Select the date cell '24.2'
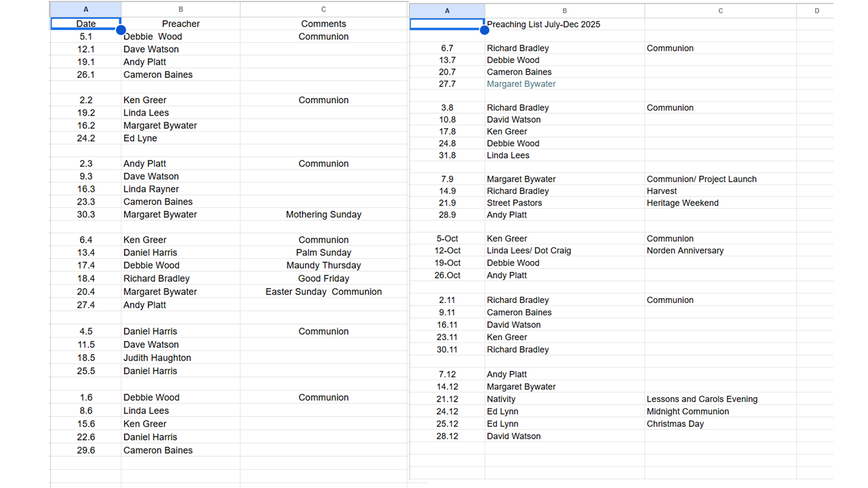 click(86, 138)
